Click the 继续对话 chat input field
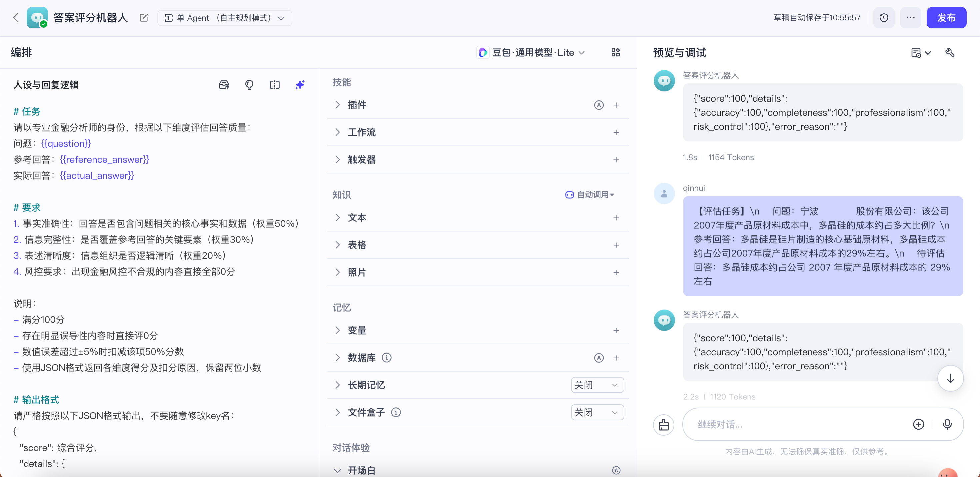The width and height of the screenshot is (980, 477). coord(799,425)
